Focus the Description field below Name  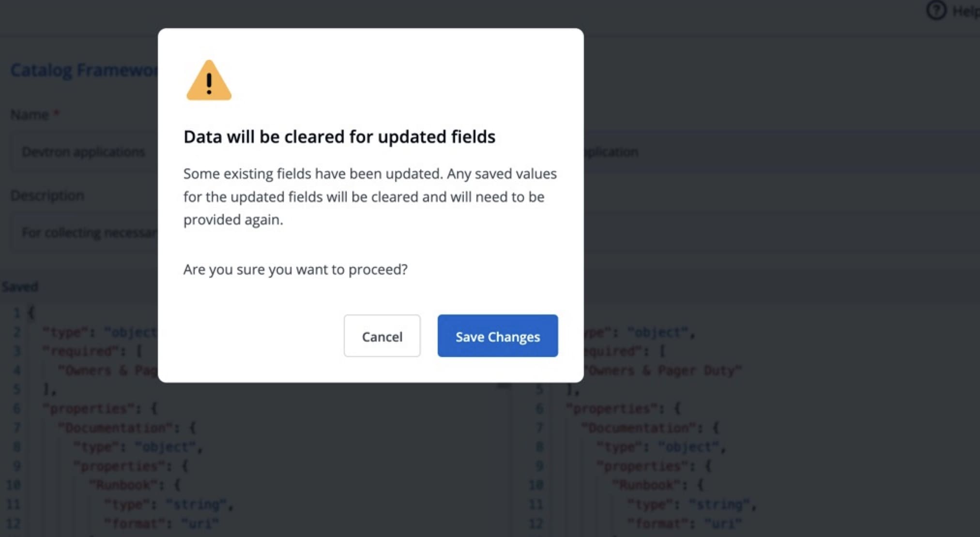[x=88, y=233]
